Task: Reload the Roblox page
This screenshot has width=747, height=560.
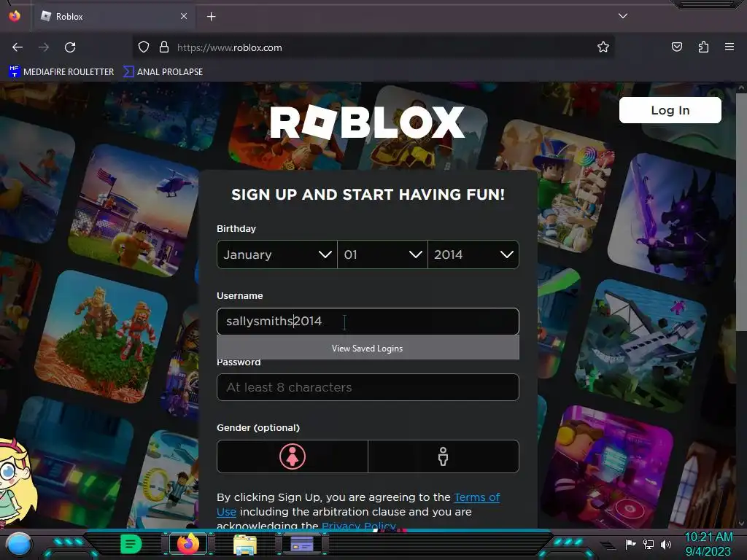Action: 70,47
